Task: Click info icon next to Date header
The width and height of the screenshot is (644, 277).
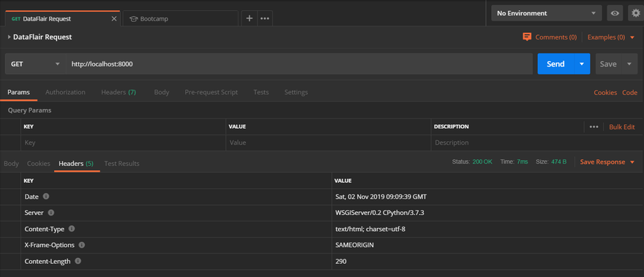Action: [x=46, y=197]
